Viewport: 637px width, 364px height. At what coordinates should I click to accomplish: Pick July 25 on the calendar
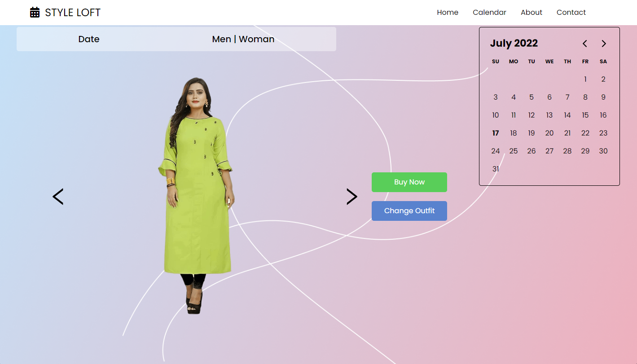tap(514, 151)
